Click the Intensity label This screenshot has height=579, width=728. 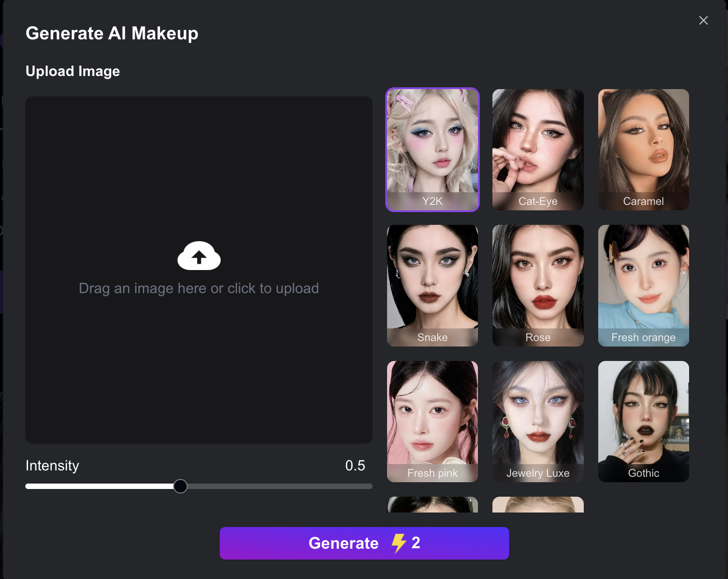[x=52, y=465]
